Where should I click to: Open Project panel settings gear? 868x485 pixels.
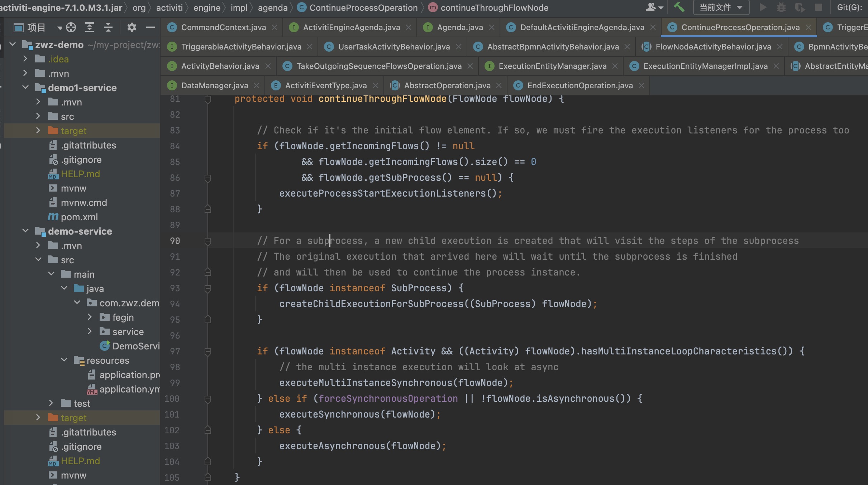coord(132,27)
